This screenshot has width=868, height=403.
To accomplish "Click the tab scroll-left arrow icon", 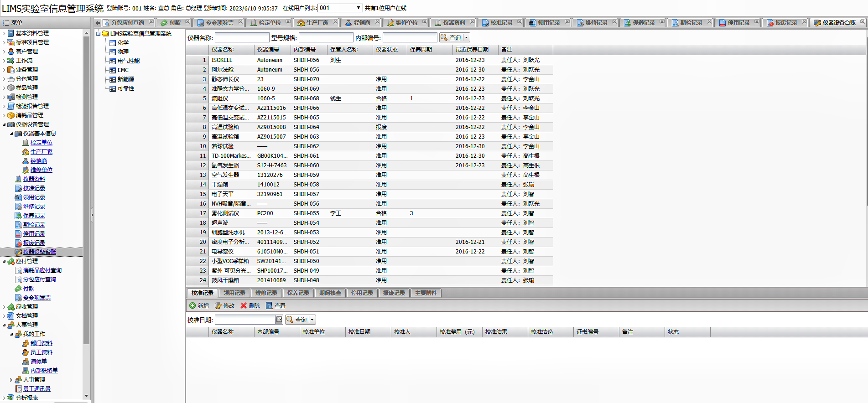I will pyautogui.click(x=98, y=22).
